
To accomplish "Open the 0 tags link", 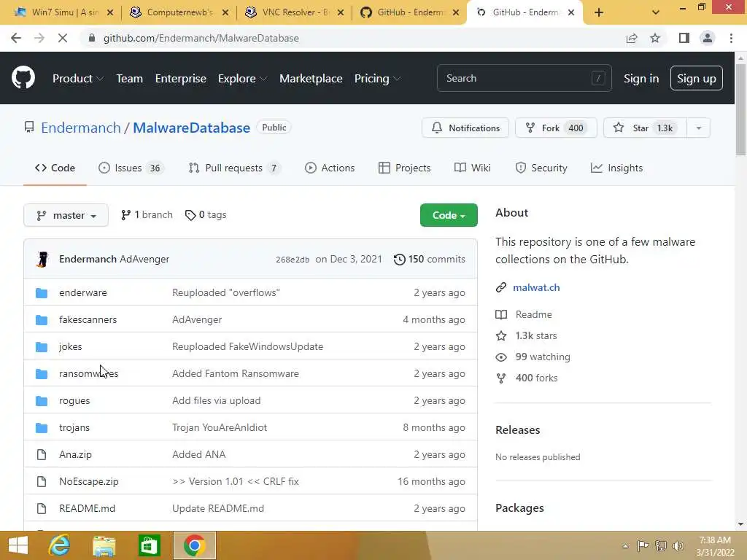I will pyautogui.click(x=206, y=215).
